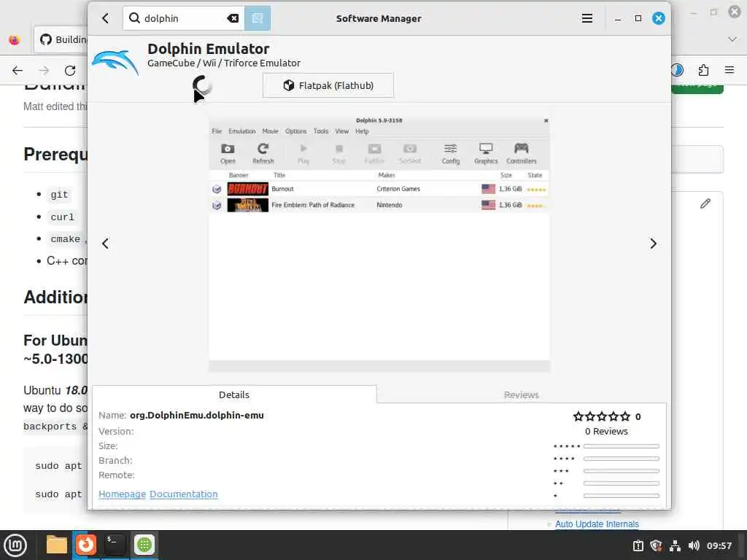
Task: Click the 0 Reviews label
Action: tap(606, 431)
